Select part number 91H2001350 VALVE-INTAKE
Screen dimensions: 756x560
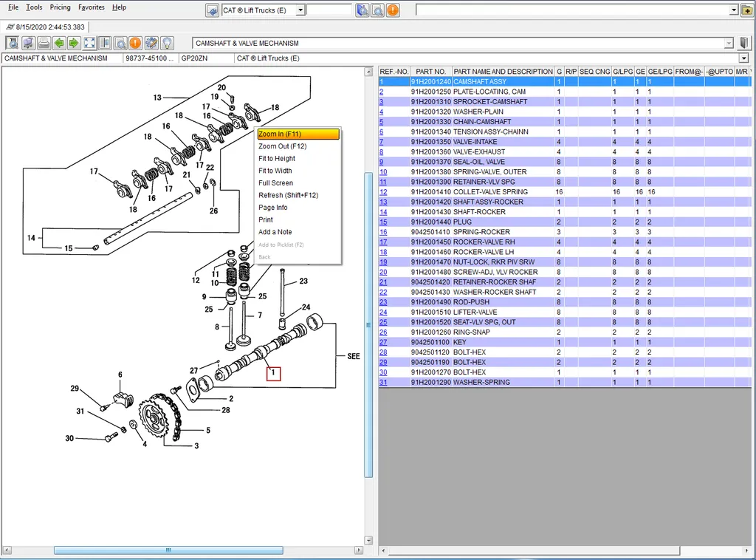point(430,142)
